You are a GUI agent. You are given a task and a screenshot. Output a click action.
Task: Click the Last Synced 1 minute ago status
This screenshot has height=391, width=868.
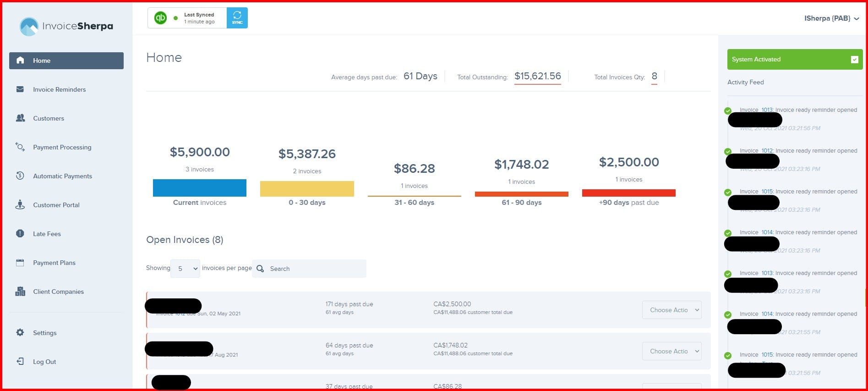pyautogui.click(x=199, y=18)
